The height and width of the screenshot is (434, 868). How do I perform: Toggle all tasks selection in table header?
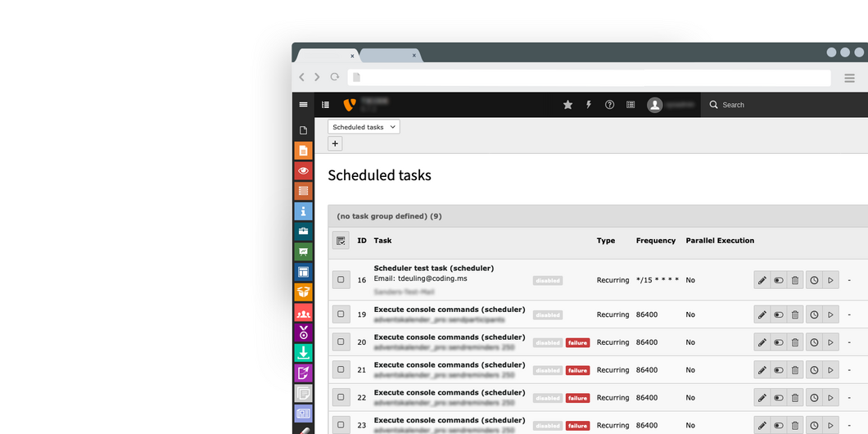click(341, 241)
